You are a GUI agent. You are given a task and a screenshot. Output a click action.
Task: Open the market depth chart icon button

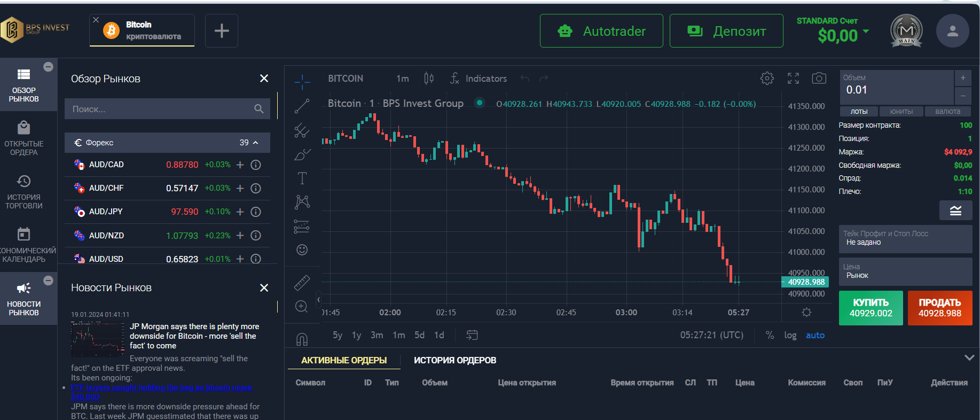955,211
